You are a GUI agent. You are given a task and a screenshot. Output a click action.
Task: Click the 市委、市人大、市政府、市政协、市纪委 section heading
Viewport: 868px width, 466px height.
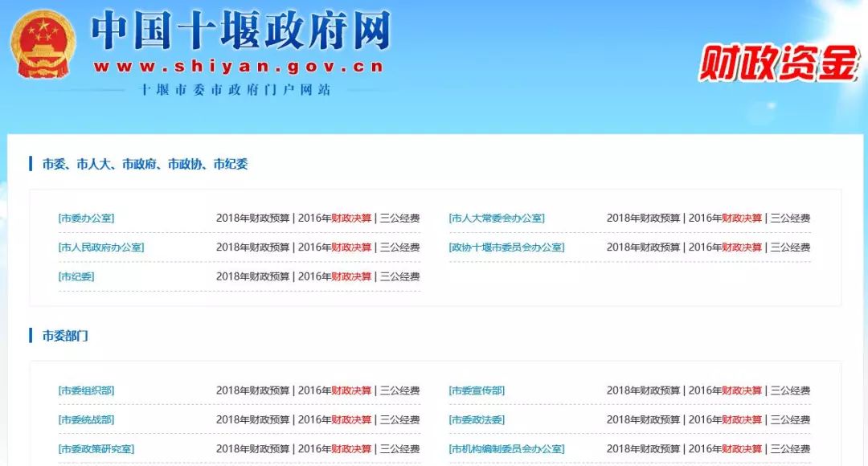(145, 165)
